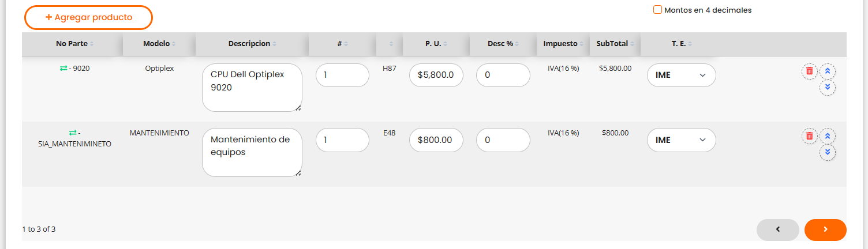Edit the CPU Dell Optiplex description field
This screenshot has width=868, height=249.
tap(252, 87)
